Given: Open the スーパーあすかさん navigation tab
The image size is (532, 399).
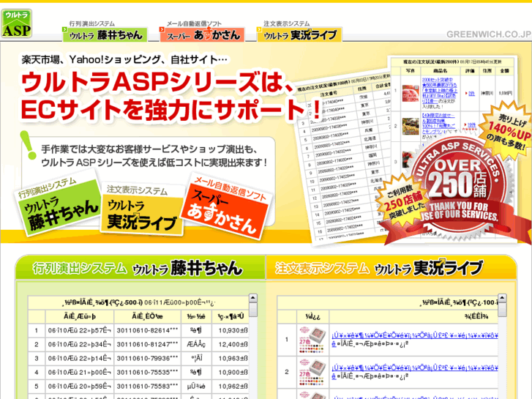Looking at the screenshot, I should (202, 34).
